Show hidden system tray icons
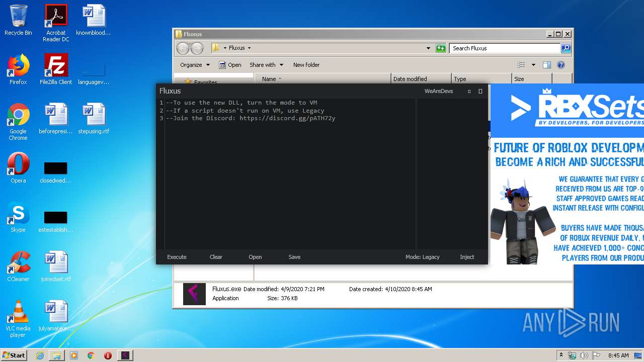Image resolution: width=644 pixels, height=362 pixels. point(561,355)
